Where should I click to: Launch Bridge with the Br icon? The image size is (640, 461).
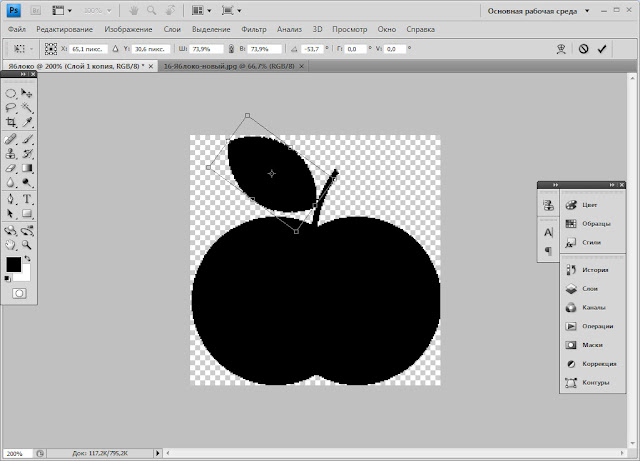(36, 11)
